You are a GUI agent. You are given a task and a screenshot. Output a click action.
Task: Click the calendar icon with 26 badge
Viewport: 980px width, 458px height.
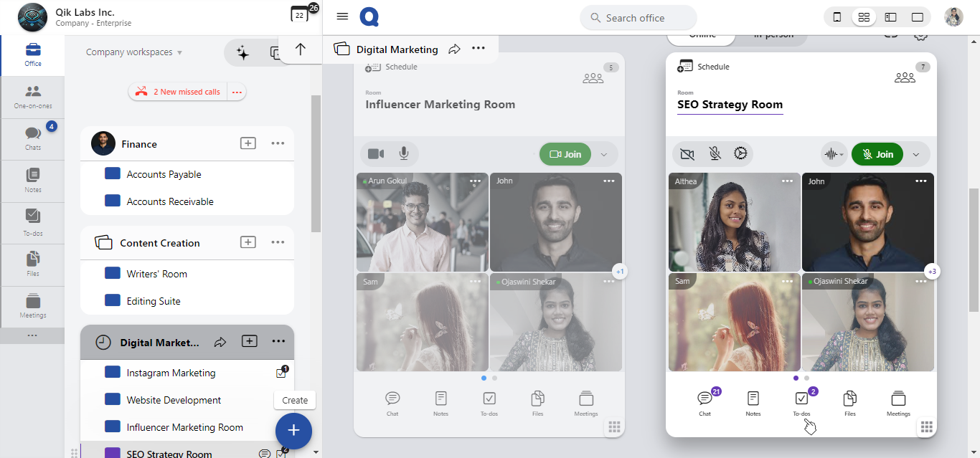[300, 15]
